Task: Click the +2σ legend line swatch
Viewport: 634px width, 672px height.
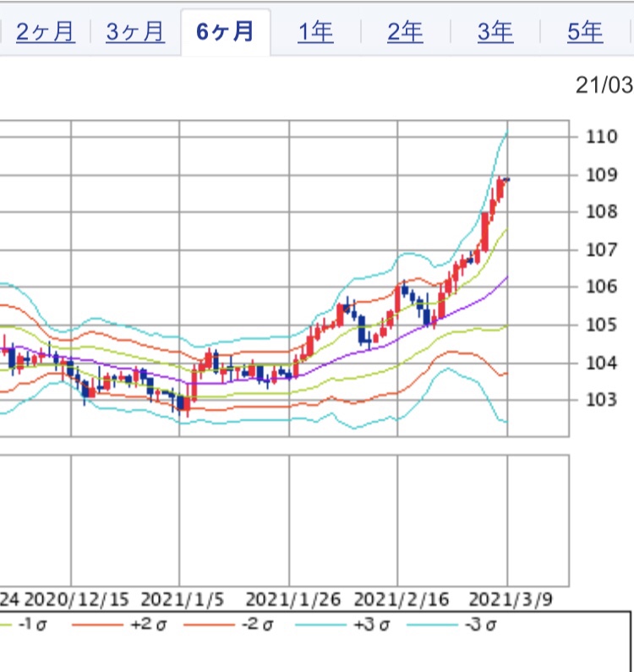Action: (97, 626)
